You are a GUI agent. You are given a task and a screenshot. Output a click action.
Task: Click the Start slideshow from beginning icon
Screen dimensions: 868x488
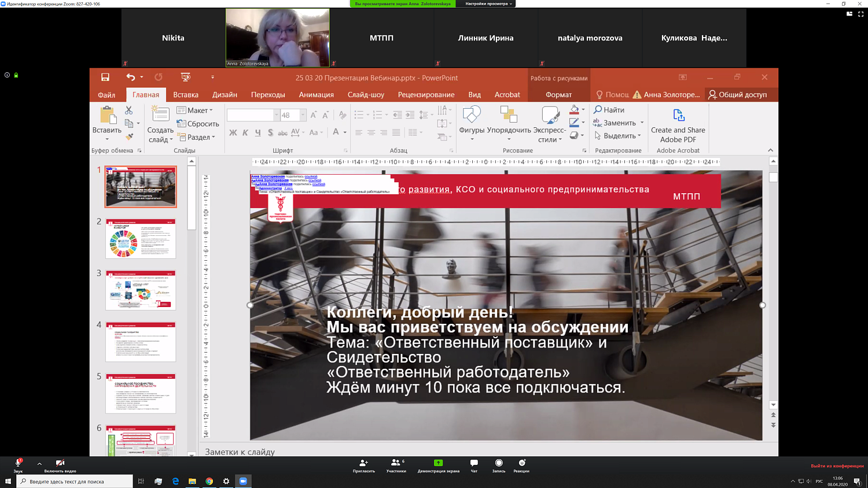click(x=186, y=77)
